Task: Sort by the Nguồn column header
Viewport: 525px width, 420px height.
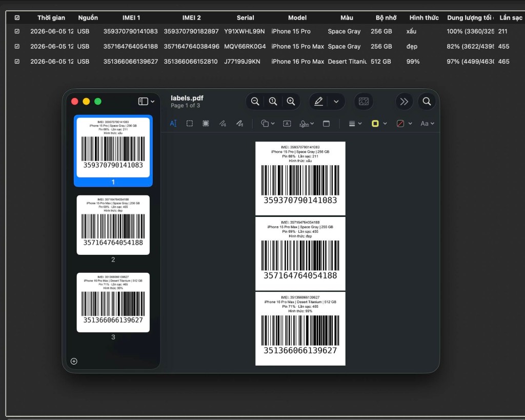Action: coord(88,18)
